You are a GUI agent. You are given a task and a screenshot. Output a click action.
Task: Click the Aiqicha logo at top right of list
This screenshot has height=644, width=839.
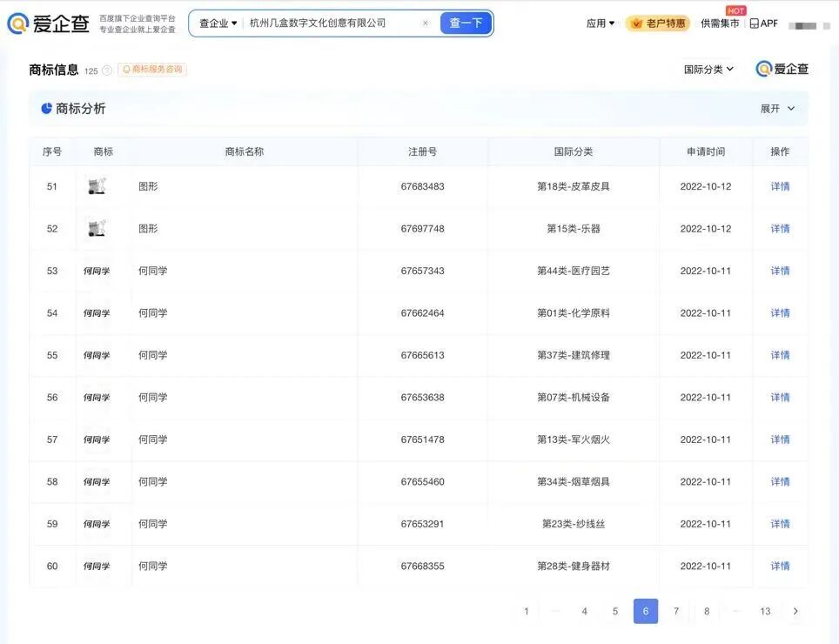tap(782, 68)
